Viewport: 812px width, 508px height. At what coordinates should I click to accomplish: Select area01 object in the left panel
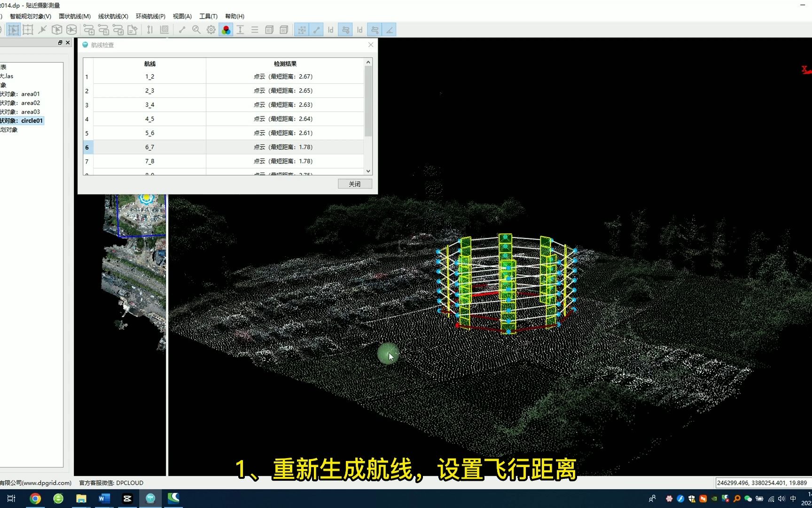20,94
